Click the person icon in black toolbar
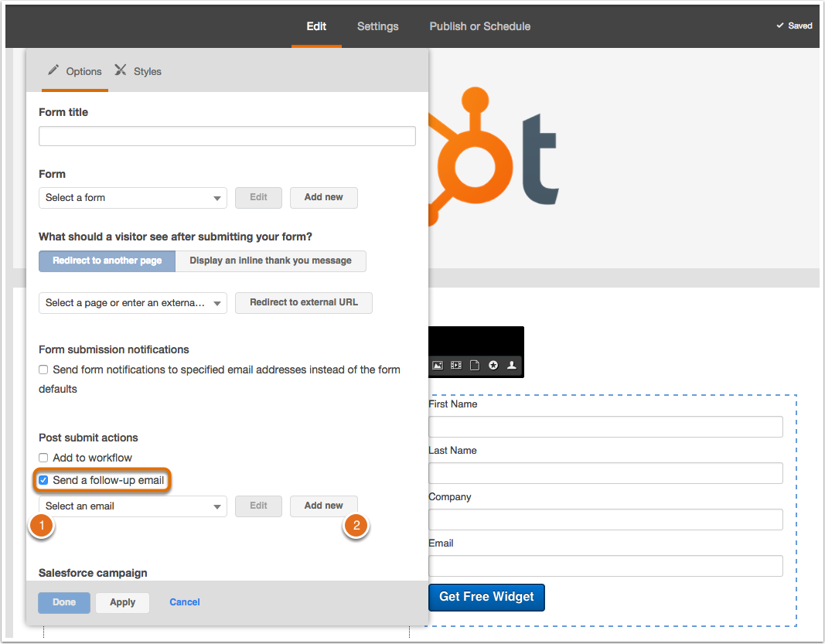Screen dimensions: 825x644 pyautogui.click(x=511, y=365)
